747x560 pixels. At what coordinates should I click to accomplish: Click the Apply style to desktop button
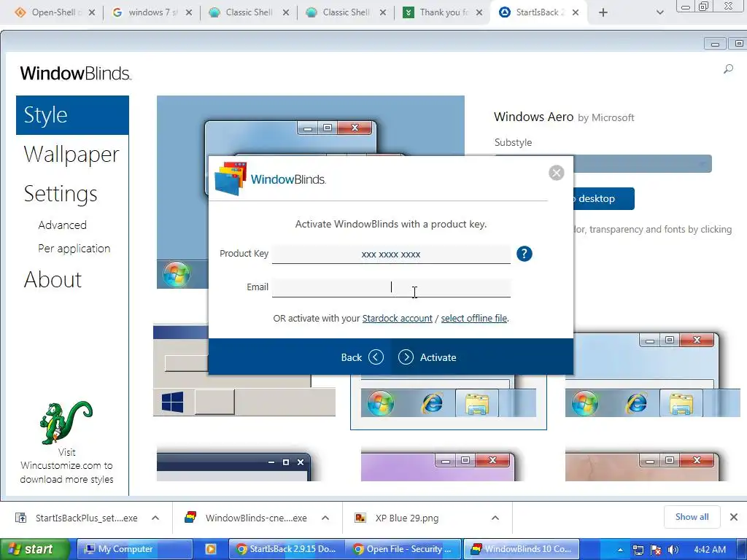[603, 198]
